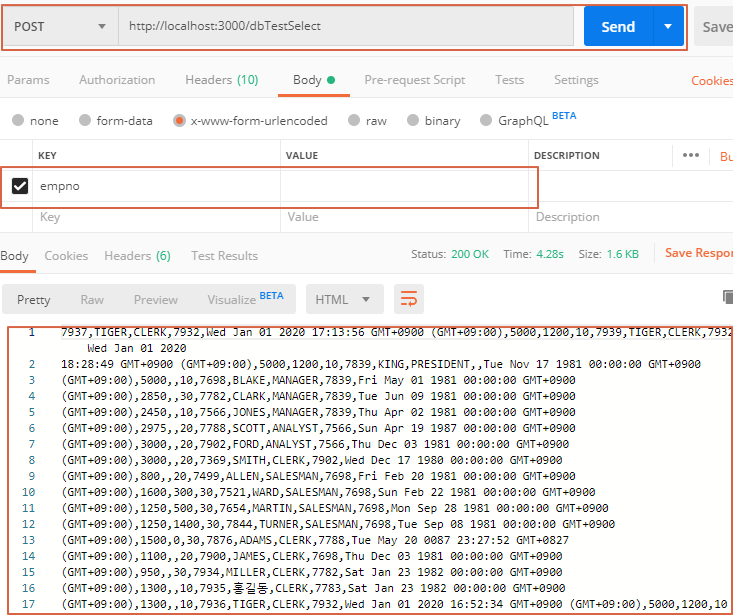Switch to Preview response view
This screenshot has width=733, height=616.
(156, 300)
